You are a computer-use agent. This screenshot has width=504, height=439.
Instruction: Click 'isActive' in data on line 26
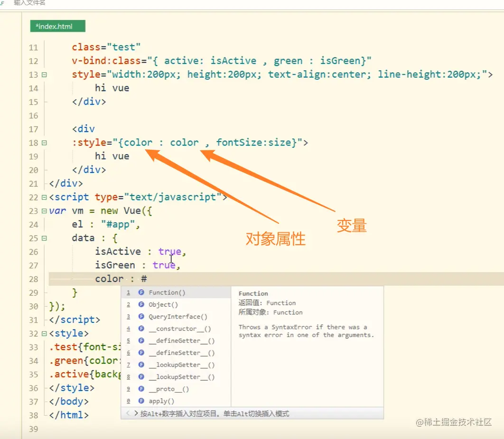pos(118,251)
